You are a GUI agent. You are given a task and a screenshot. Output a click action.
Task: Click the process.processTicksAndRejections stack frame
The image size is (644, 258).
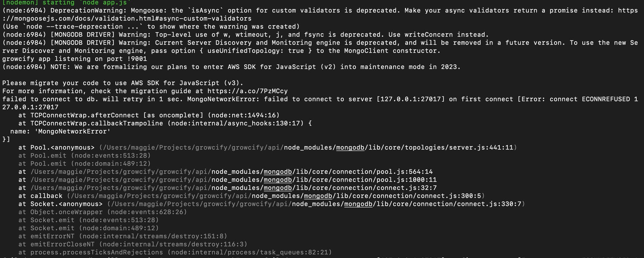click(x=175, y=252)
